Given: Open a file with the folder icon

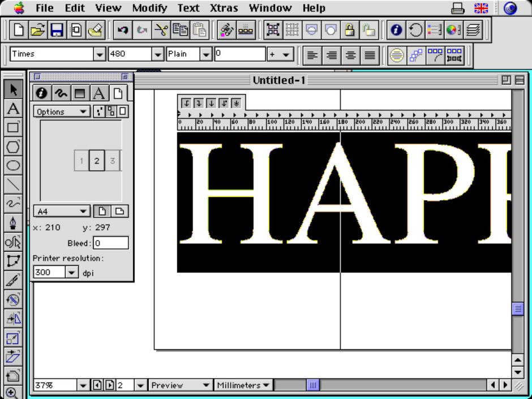Looking at the screenshot, I should coord(38,30).
